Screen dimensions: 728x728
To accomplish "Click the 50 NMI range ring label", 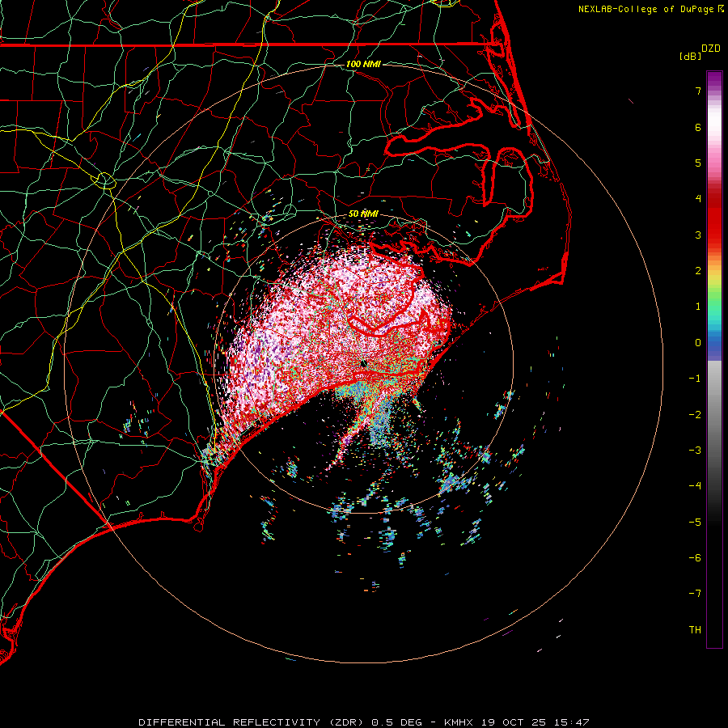I will (363, 214).
